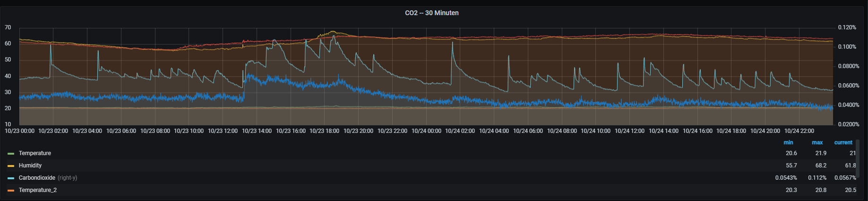
Task: Click the orange Temperature_2 legend color swatch
Action: tap(11, 191)
